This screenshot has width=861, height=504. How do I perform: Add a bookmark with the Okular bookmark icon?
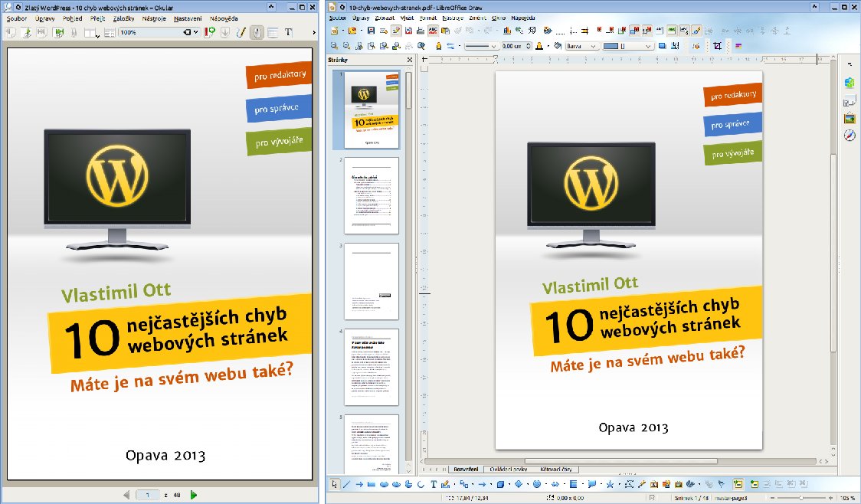pos(210,32)
